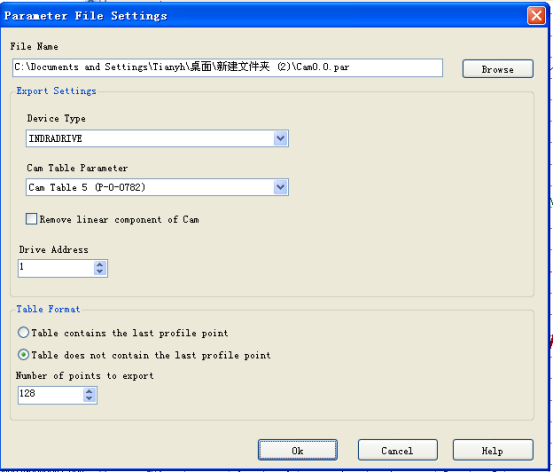Click inside the Drive Address value field
The image size is (554, 472).
click(57, 268)
